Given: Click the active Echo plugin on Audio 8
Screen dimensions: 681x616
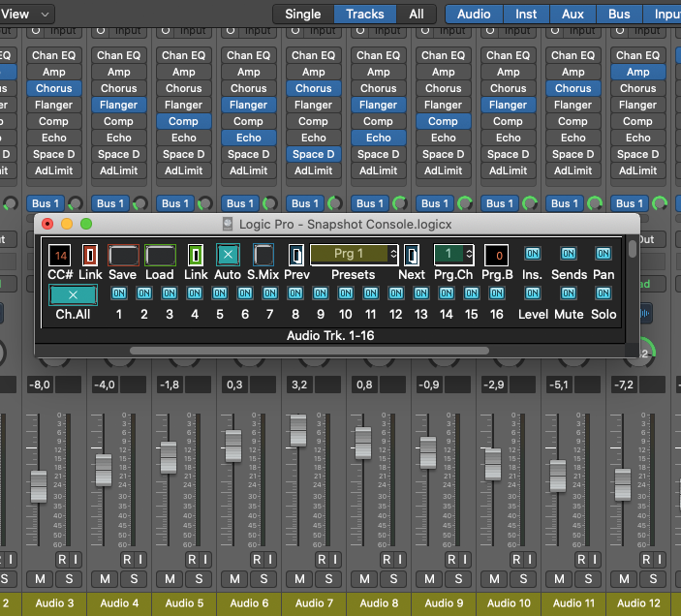Looking at the screenshot, I should point(379,139).
